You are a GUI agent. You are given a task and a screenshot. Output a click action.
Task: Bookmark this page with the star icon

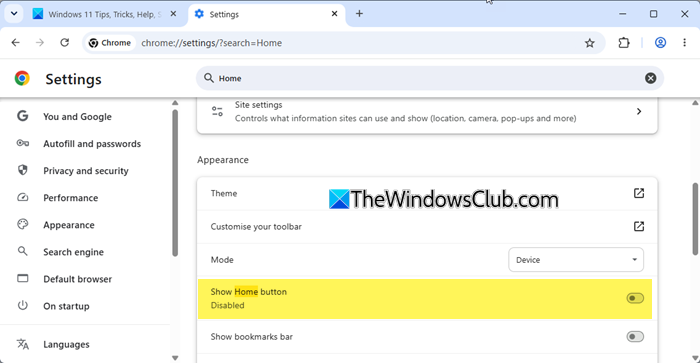coord(590,43)
